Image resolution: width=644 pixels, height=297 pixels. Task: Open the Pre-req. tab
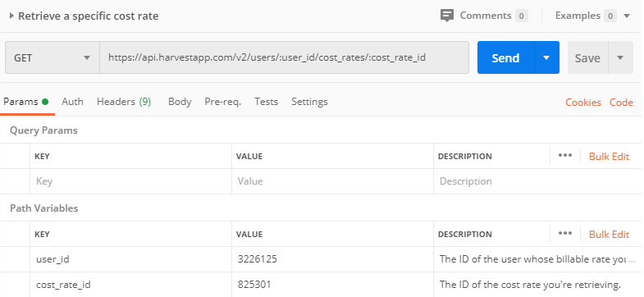pos(222,102)
